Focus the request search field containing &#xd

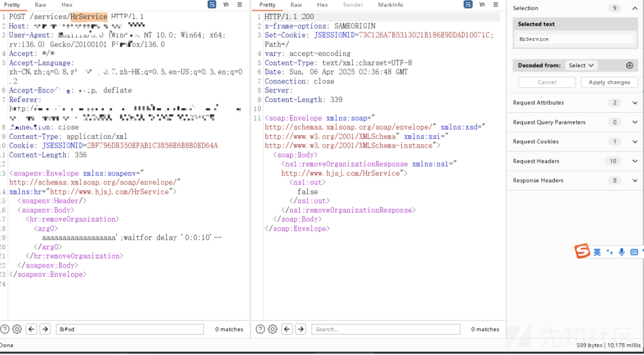(130, 329)
